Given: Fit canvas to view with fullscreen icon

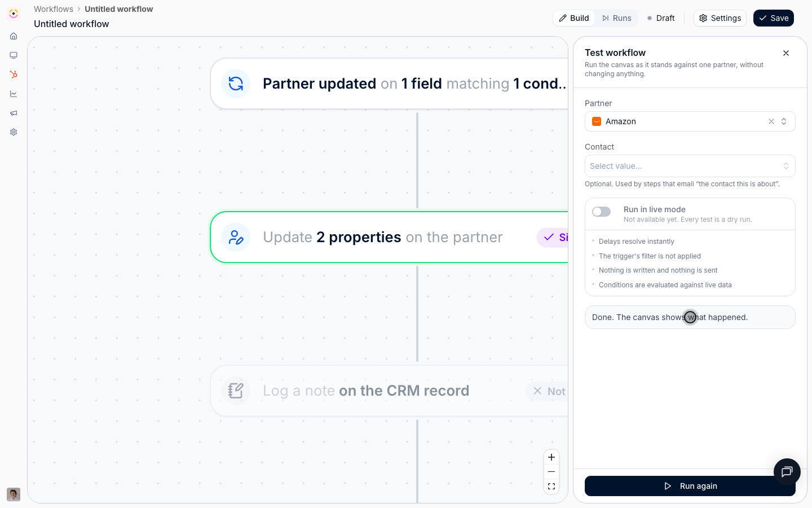Looking at the screenshot, I should (x=551, y=487).
